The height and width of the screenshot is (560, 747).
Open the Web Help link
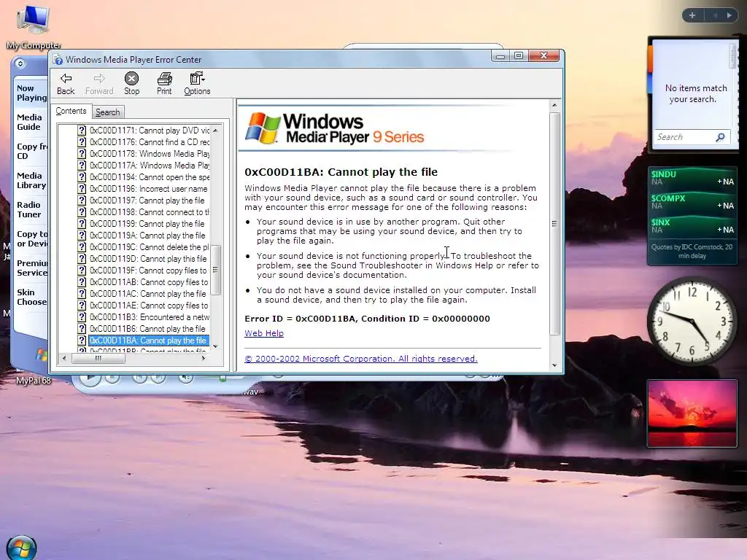click(264, 333)
